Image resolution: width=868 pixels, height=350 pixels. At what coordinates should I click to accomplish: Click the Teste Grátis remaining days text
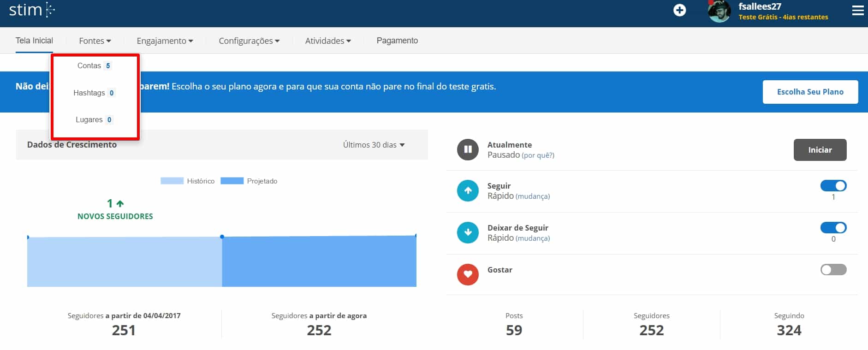tap(783, 17)
